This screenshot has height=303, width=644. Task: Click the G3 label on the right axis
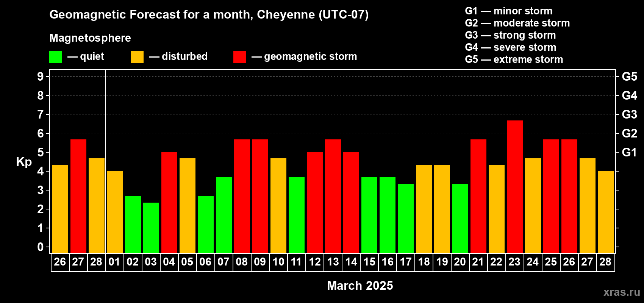[630, 114]
